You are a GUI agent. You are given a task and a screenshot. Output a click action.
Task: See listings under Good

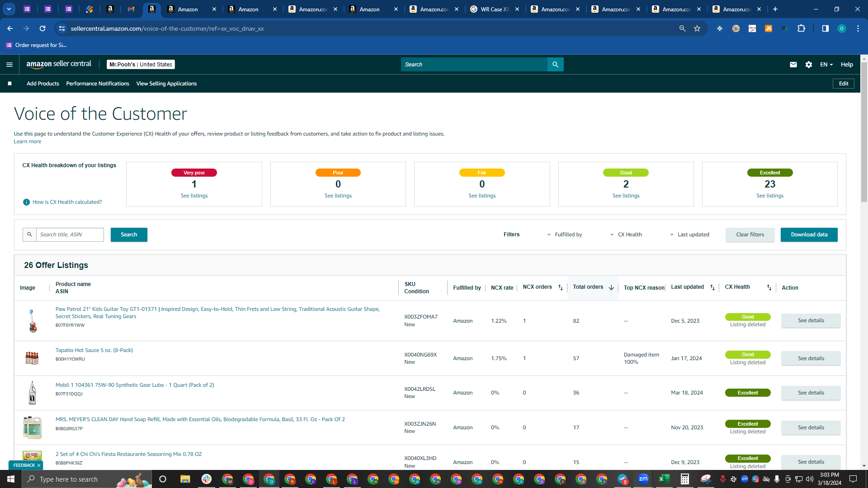626,196
